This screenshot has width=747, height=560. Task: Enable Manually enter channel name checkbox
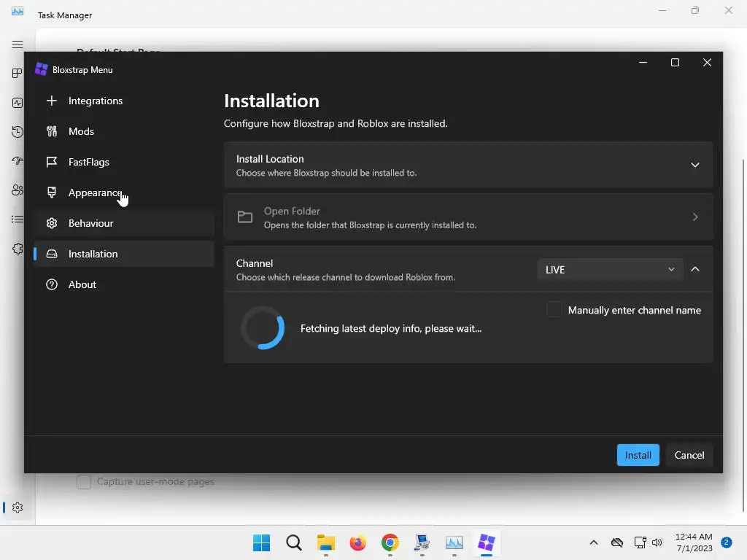click(554, 309)
